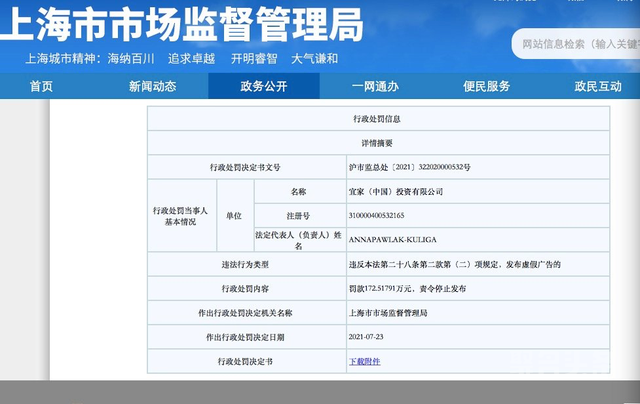This screenshot has height=404, width=640.
Task: Open the 新闻动态 navigation tab
Action: click(152, 86)
